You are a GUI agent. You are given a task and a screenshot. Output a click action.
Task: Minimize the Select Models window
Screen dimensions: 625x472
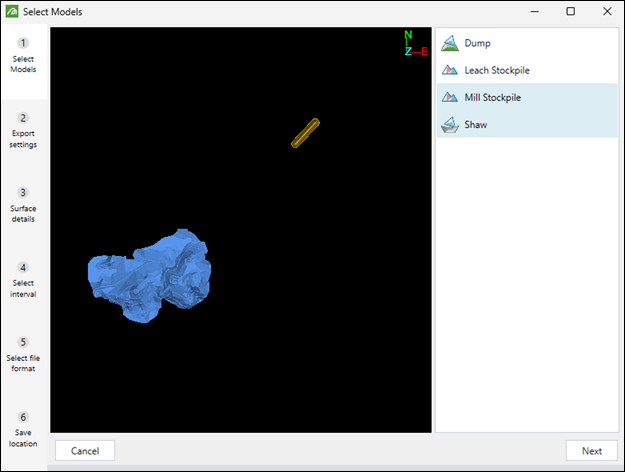click(535, 12)
